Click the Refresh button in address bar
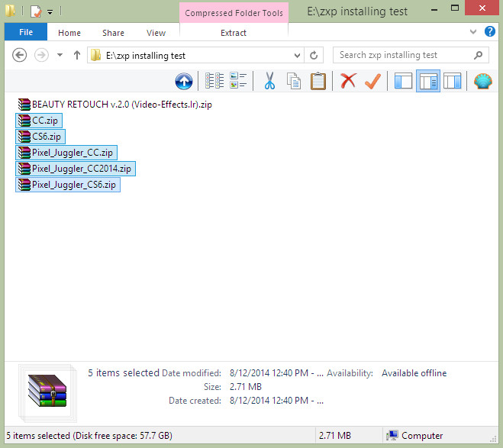Image resolution: width=503 pixels, height=448 pixels. (x=314, y=56)
